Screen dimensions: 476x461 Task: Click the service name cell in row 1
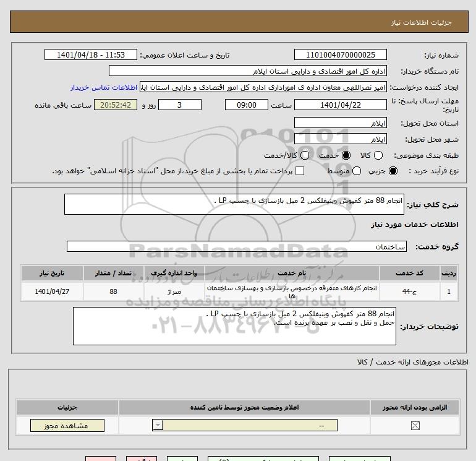coord(292,291)
